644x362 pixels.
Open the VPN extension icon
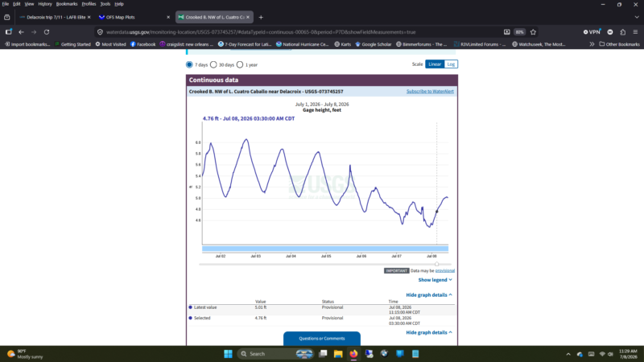click(592, 32)
